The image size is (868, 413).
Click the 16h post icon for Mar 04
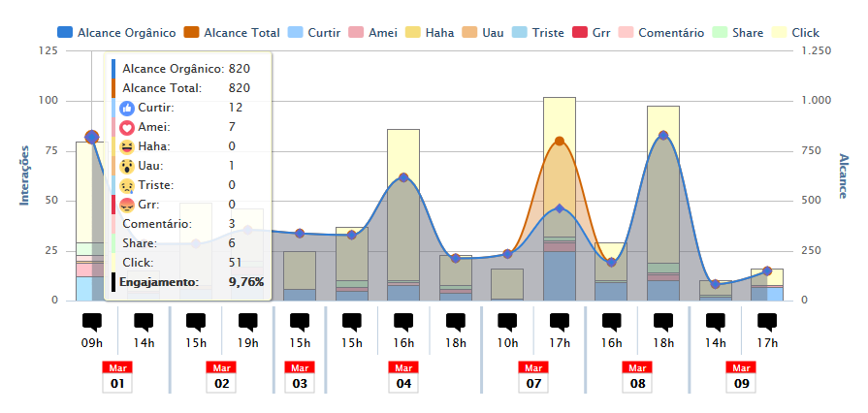pyautogui.click(x=403, y=322)
